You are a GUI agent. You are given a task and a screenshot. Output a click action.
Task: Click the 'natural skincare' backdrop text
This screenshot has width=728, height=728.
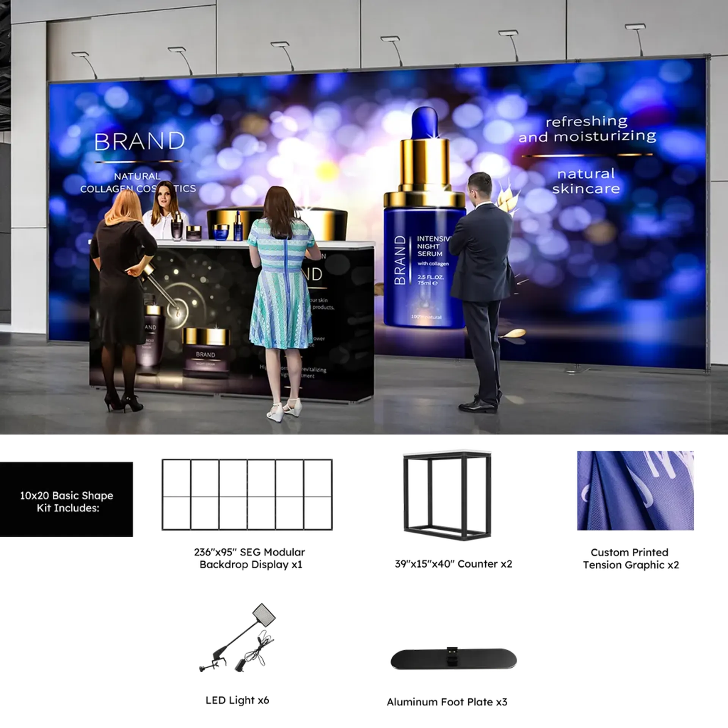point(586,181)
